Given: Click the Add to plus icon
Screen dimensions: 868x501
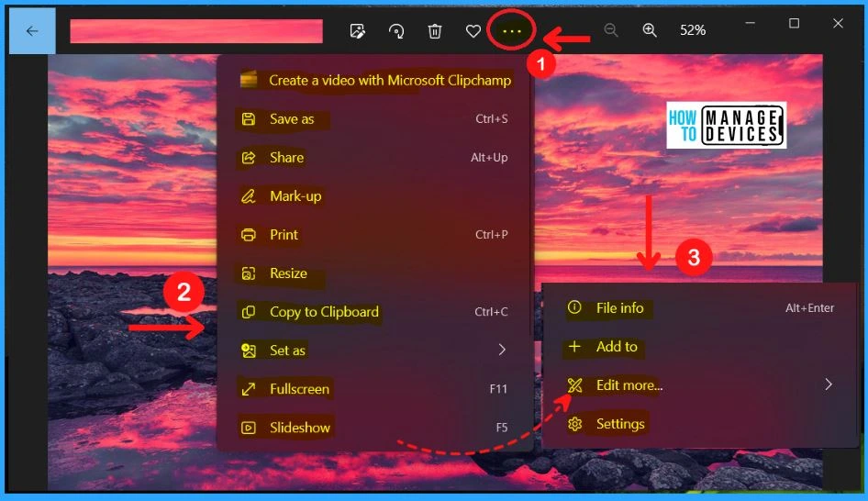Looking at the screenshot, I should coord(574,346).
